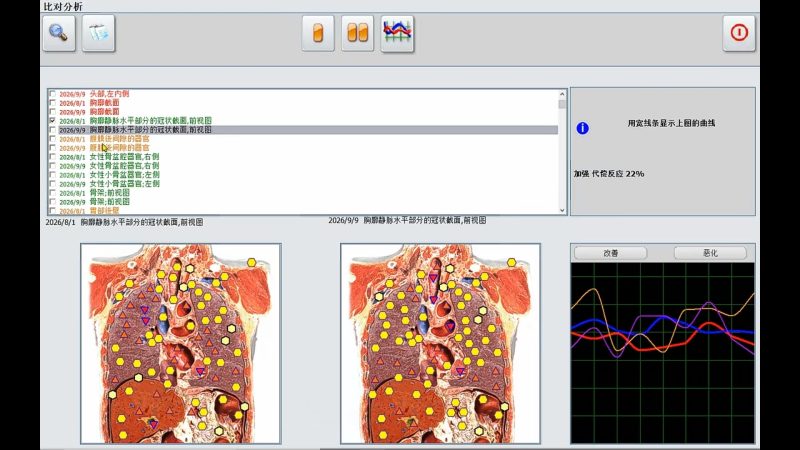Screen dimensions: 800x450
Task: Select row text 2026/9/9 胸廓截面
Action: 89,112
